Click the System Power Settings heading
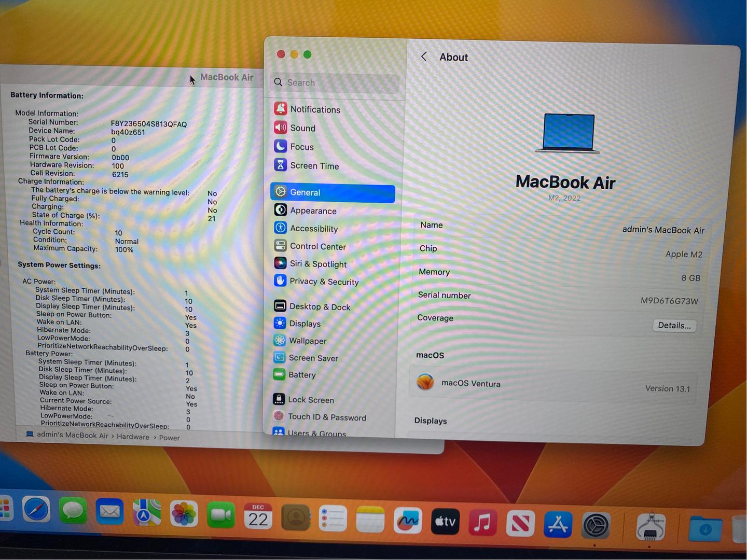 (59, 265)
